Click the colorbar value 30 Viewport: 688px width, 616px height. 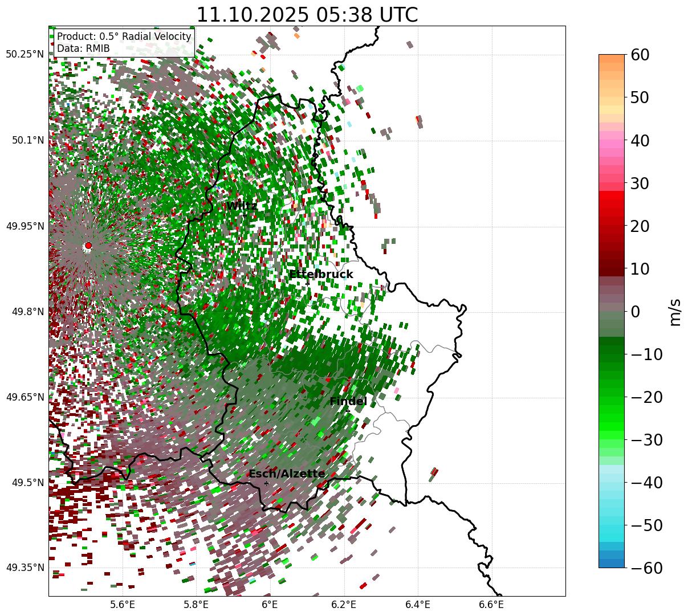(x=640, y=183)
